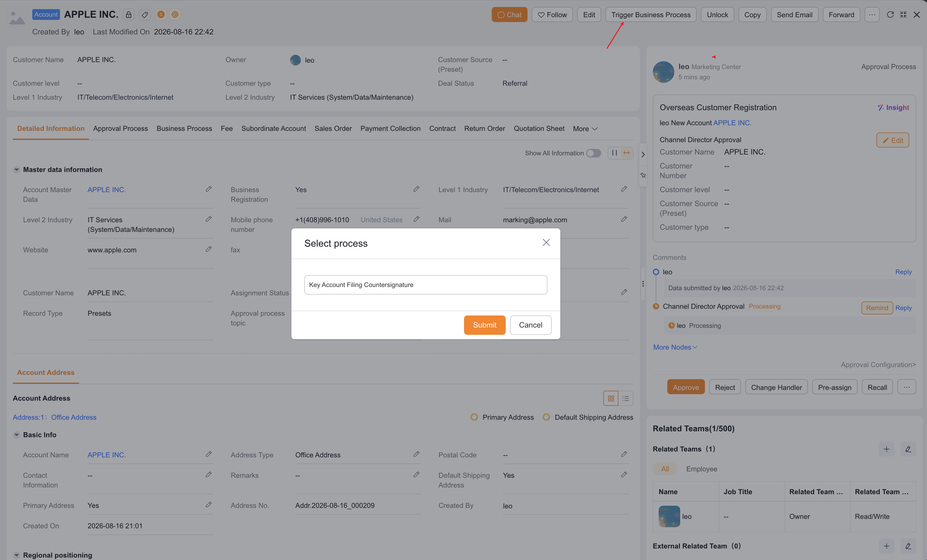The image size is (927, 560).
Task: Collapse side panel with chevron arrow
Action: 643,154
